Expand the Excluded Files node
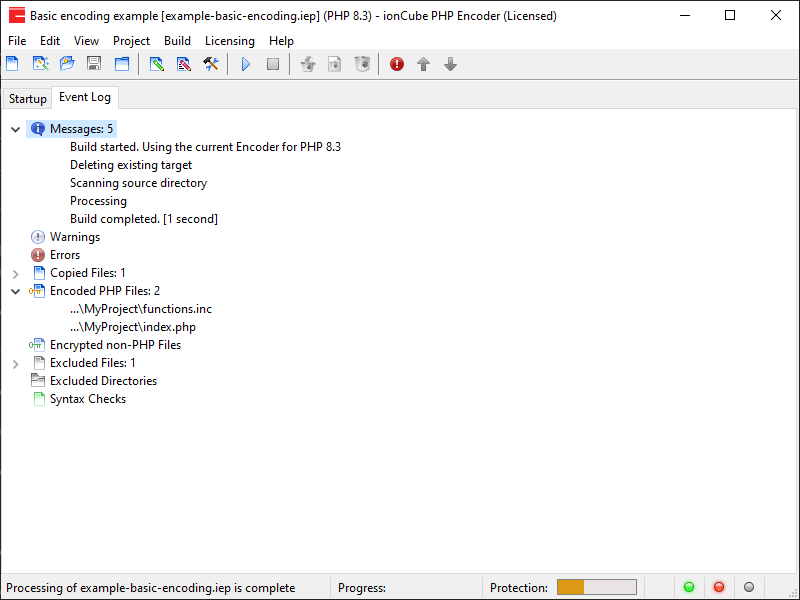This screenshot has width=800, height=600. [15, 364]
